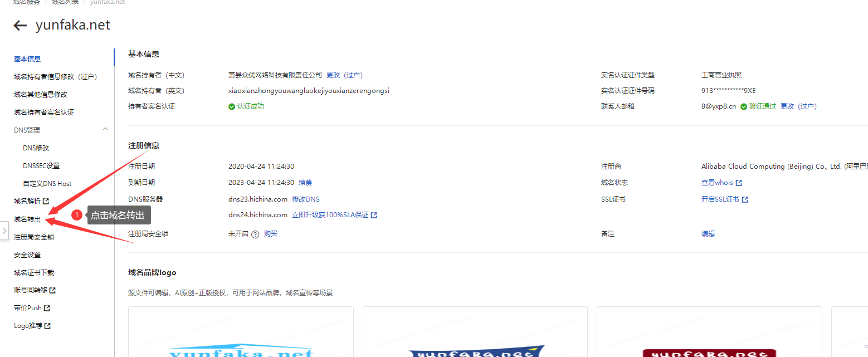
Task: Click external link icon beside 开启SSL证书
Action: (x=745, y=199)
